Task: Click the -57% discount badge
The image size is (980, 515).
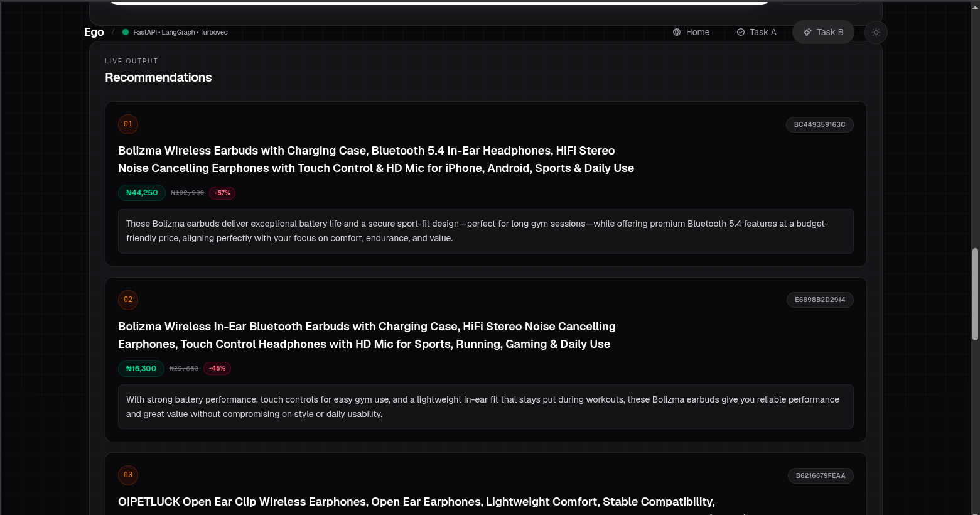Action: pos(222,193)
